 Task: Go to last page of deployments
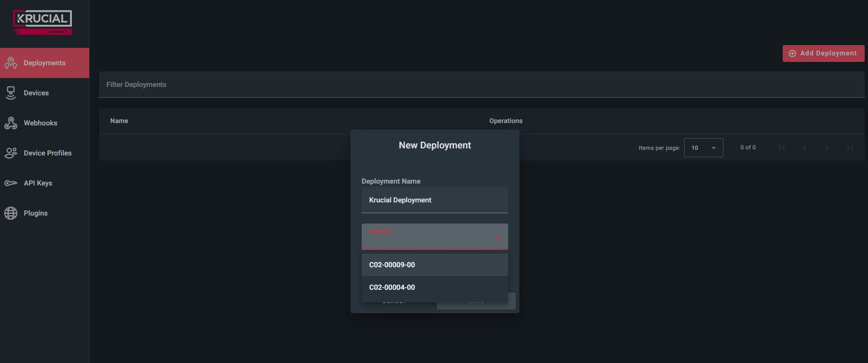coord(850,147)
